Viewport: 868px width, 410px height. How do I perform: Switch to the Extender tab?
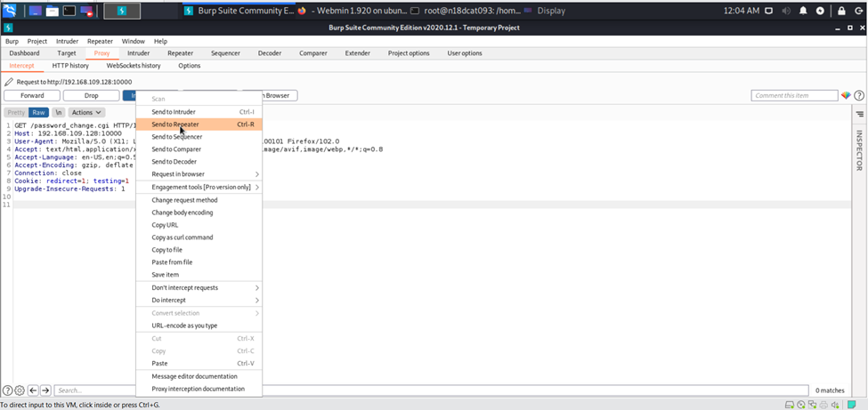click(358, 53)
